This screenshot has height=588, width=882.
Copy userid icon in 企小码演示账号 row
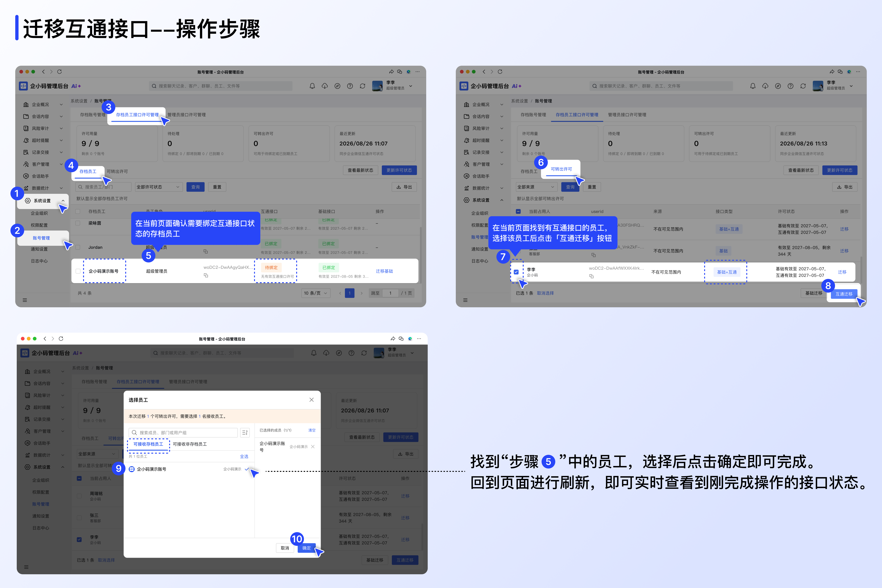(206, 275)
